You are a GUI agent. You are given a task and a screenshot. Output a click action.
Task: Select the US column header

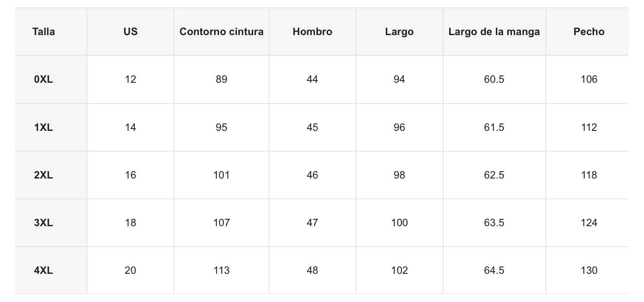coord(130,32)
